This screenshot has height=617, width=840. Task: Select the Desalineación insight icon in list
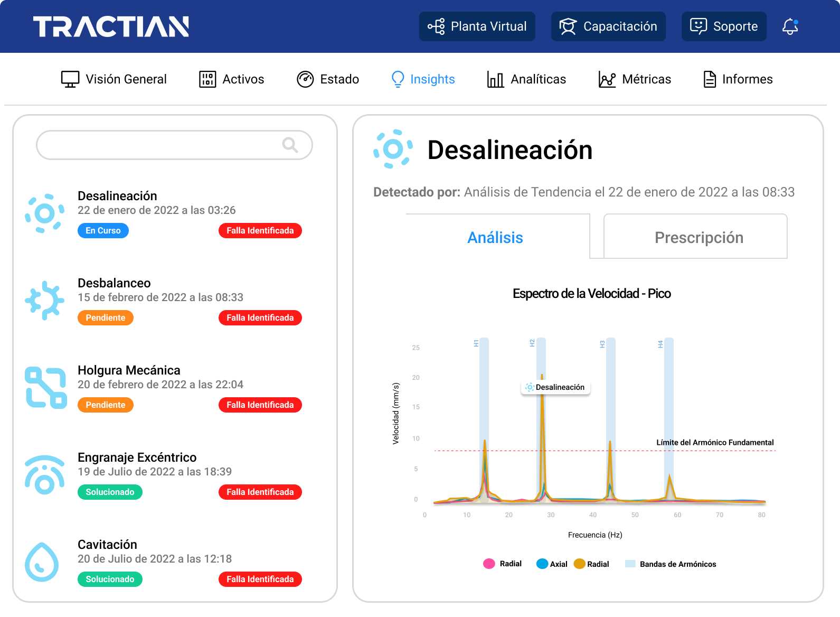tap(45, 213)
